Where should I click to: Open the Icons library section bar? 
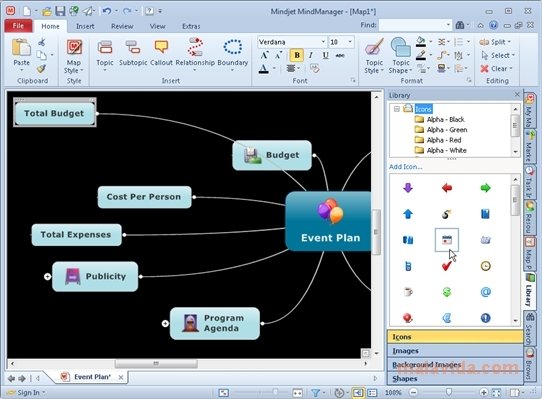point(455,337)
